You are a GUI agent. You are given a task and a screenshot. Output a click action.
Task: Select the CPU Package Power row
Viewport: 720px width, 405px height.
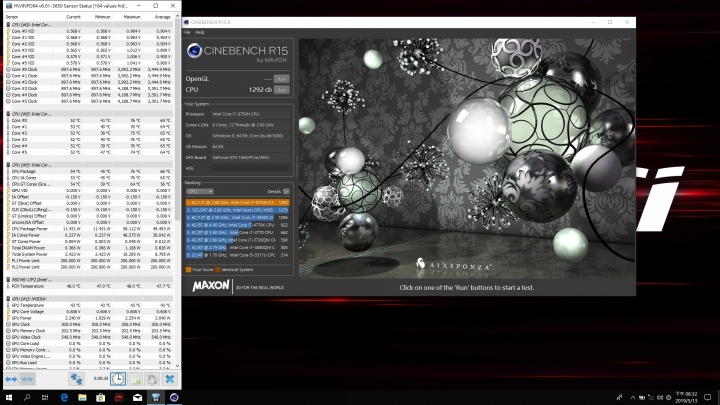click(x=89, y=229)
